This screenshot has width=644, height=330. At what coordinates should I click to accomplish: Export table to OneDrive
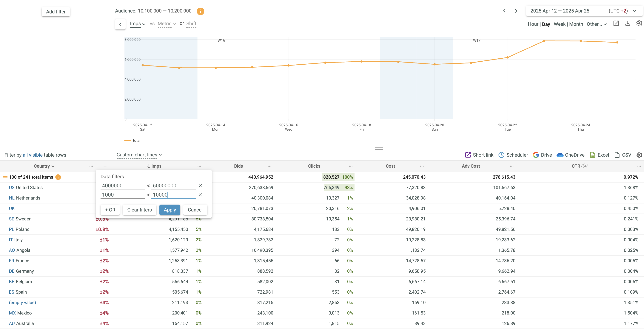571,155
